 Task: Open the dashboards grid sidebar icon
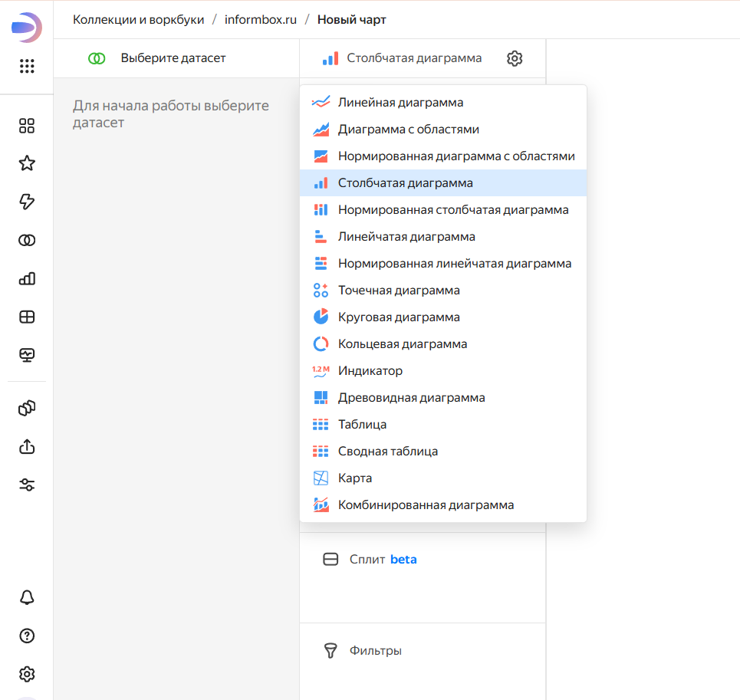[x=27, y=317]
